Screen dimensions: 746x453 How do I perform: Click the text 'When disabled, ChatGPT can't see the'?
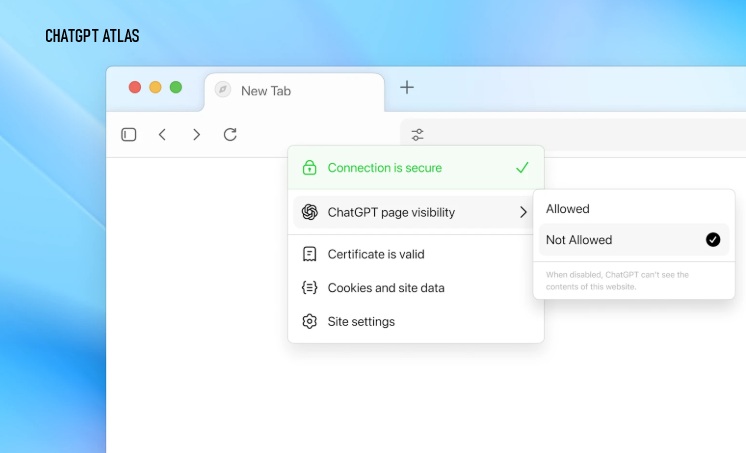pyautogui.click(x=617, y=275)
